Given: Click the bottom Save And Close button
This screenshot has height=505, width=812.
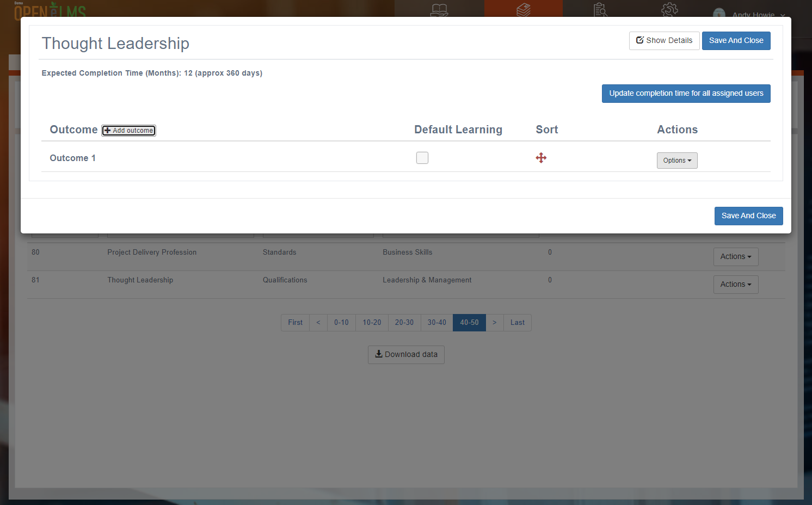Looking at the screenshot, I should point(749,216).
